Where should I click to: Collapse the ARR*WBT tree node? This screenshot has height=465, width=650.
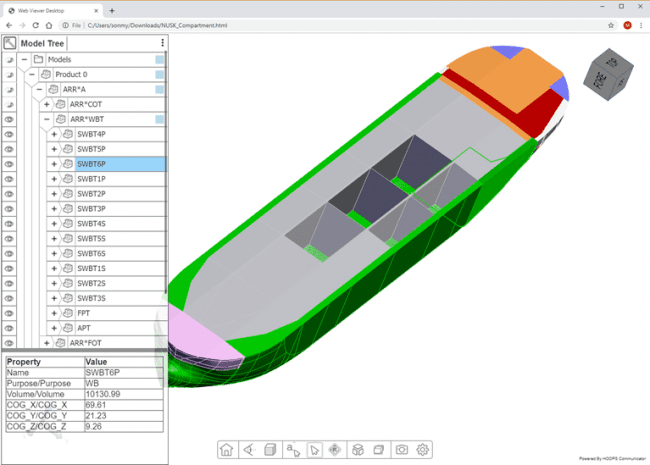[x=46, y=119]
